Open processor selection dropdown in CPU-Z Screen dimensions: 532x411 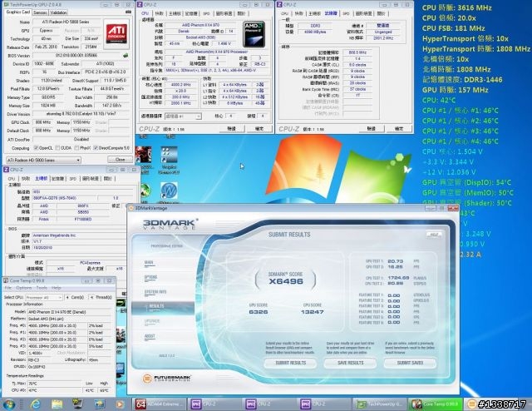[183, 116]
